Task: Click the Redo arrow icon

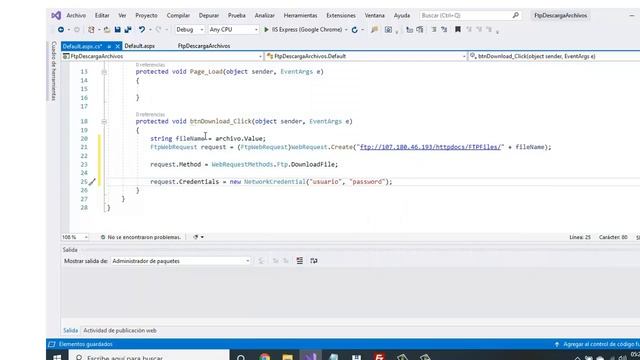Action: [x=158, y=29]
